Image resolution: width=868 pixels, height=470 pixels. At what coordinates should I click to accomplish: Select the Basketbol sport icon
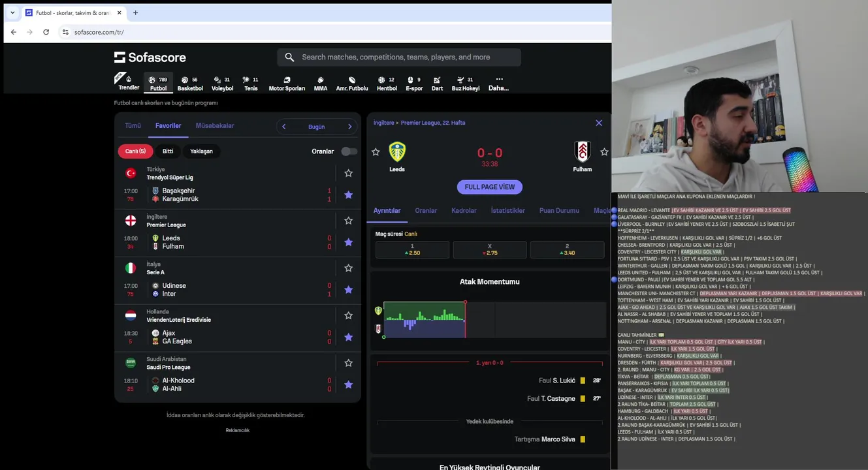pyautogui.click(x=190, y=83)
